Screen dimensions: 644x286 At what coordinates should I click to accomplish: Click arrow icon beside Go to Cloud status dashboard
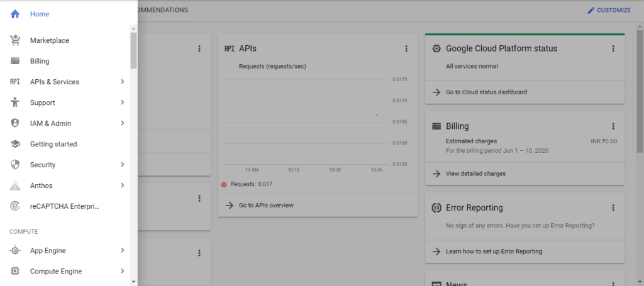coord(436,92)
